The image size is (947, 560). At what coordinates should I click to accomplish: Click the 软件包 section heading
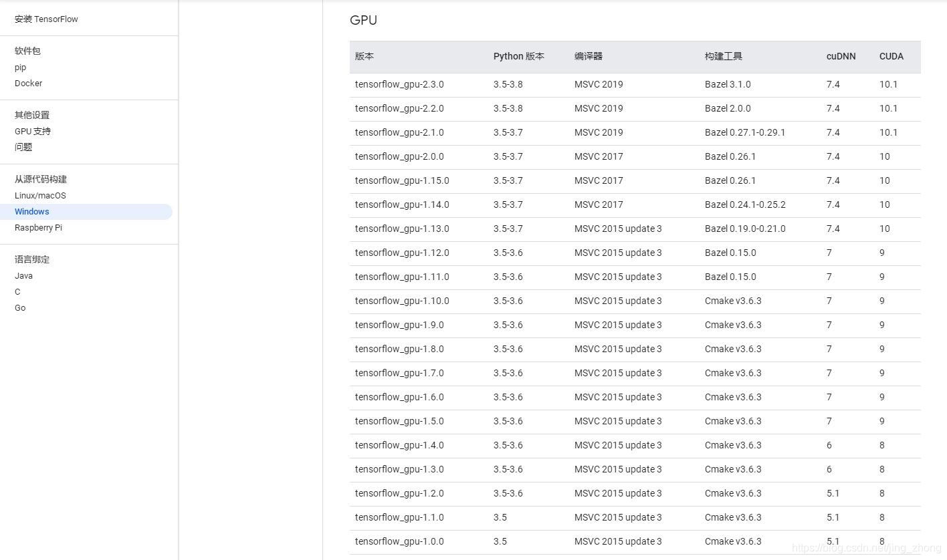pyautogui.click(x=27, y=51)
